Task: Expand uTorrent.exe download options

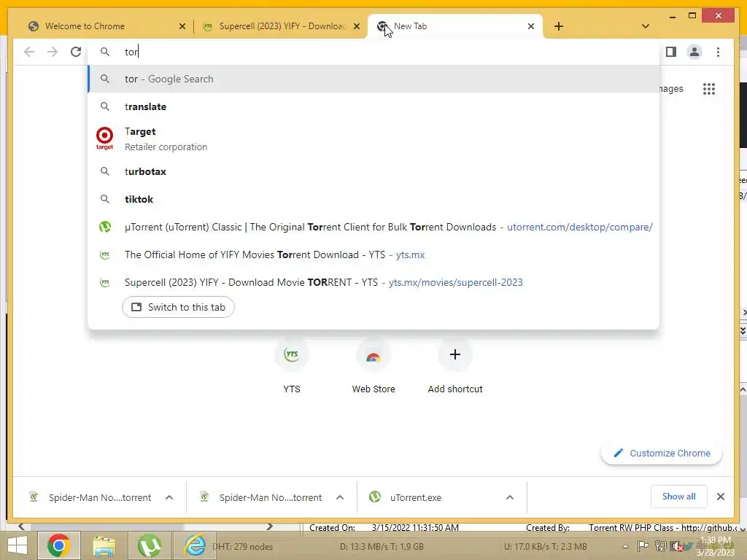Action: [x=510, y=497]
